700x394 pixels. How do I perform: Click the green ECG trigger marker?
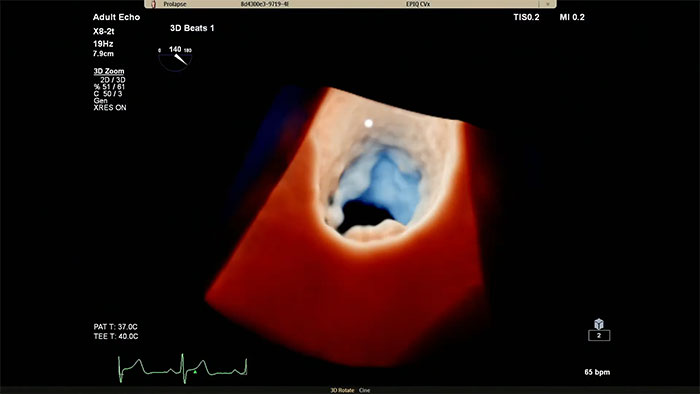point(195,372)
